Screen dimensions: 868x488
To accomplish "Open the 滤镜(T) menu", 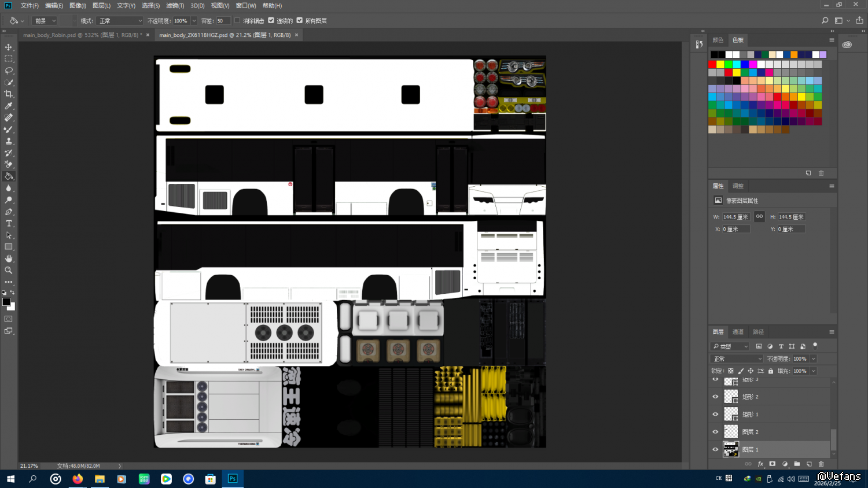I will (x=175, y=5).
